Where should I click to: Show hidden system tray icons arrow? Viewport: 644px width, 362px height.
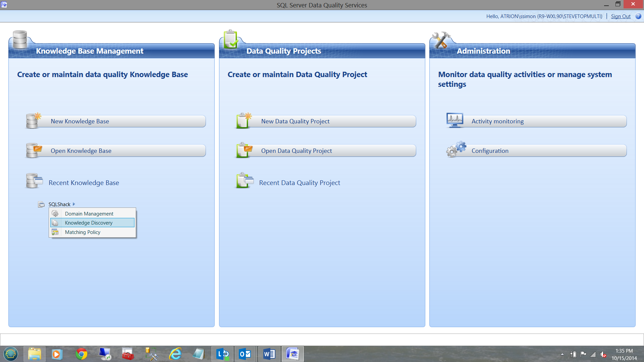point(562,354)
